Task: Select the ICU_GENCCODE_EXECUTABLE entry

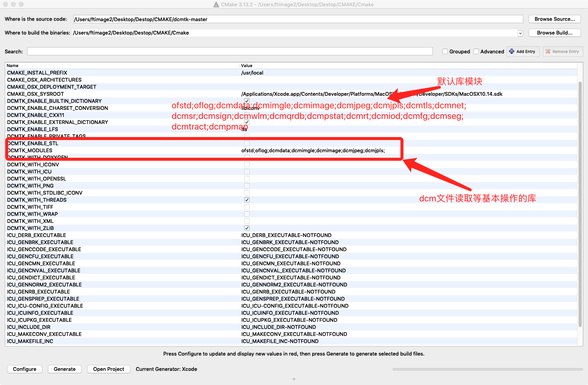Action: click(44, 249)
